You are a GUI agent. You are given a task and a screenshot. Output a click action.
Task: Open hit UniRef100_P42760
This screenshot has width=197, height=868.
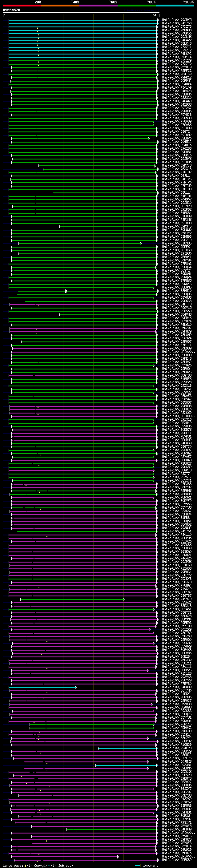(177, 23)
